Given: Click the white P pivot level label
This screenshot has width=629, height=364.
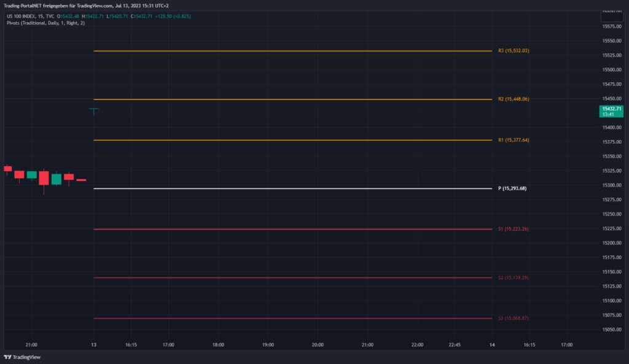Looking at the screenshot, I should (x=512, y=188).
